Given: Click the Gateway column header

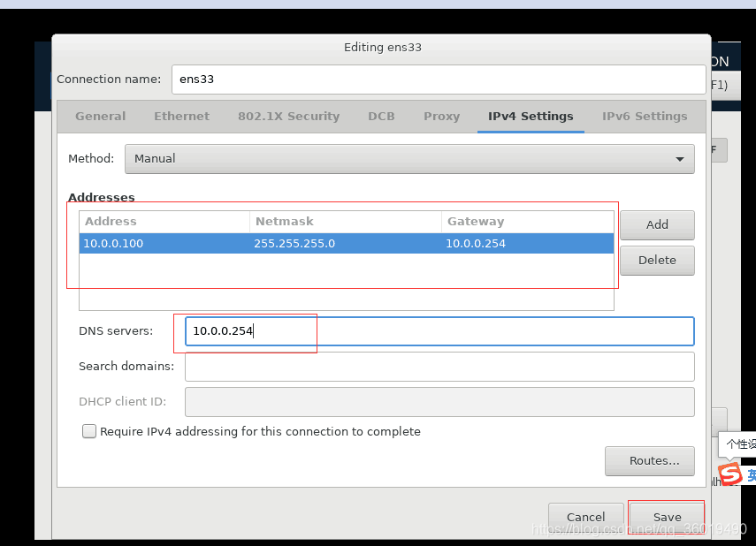Looking at the screenshot, I should coord(528,222).
